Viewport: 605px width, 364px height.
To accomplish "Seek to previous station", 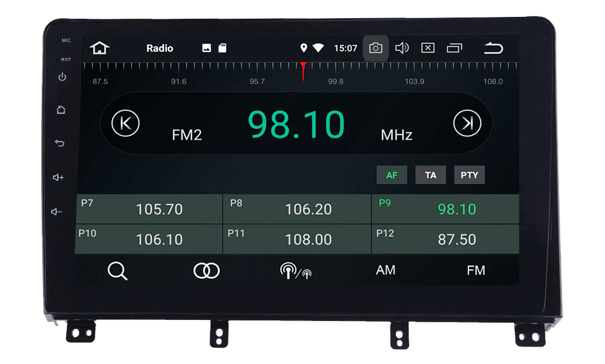I will 126,123.
